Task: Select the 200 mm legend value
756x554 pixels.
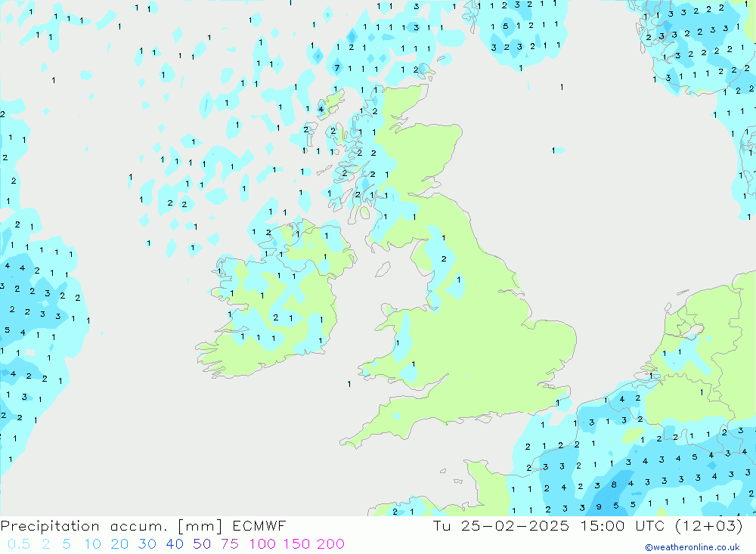Action: [331, 544]
